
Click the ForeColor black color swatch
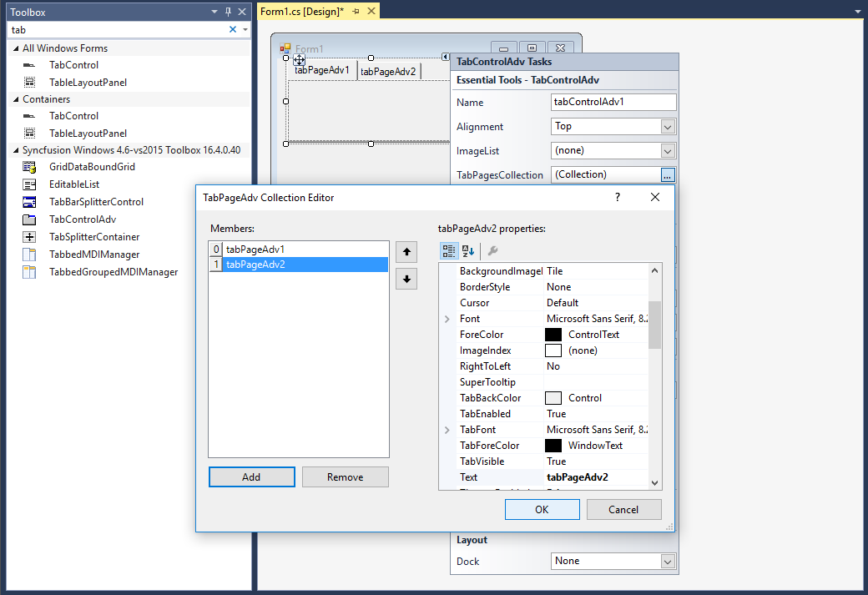point(553,335)
